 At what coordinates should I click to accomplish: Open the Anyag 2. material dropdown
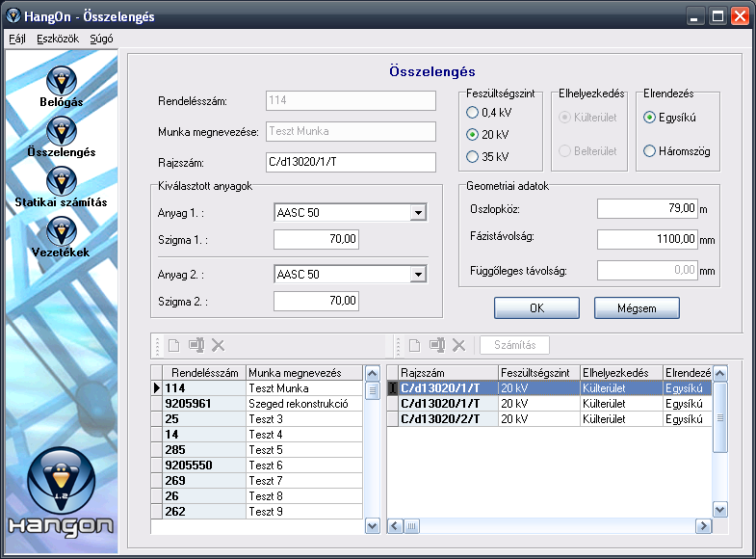(417, 275)
